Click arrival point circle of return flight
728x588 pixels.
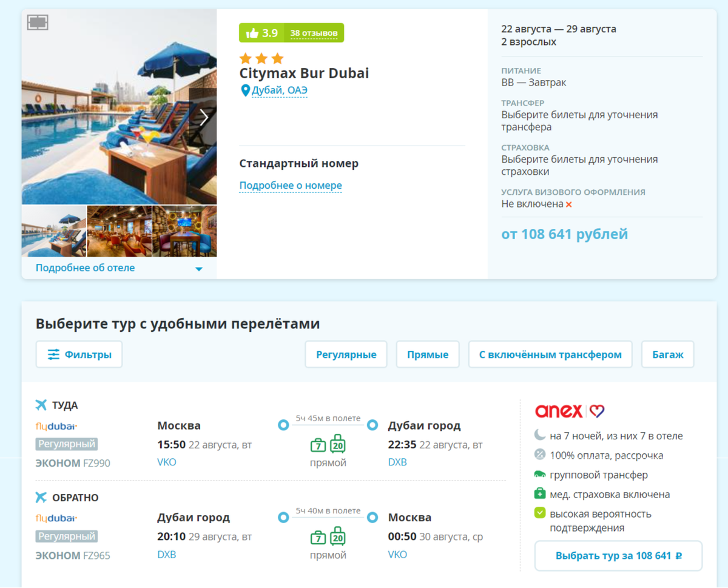[x=372, y=518]
